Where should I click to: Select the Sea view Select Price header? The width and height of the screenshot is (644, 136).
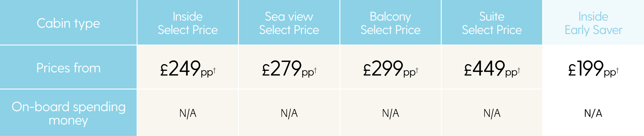[289, 22]
